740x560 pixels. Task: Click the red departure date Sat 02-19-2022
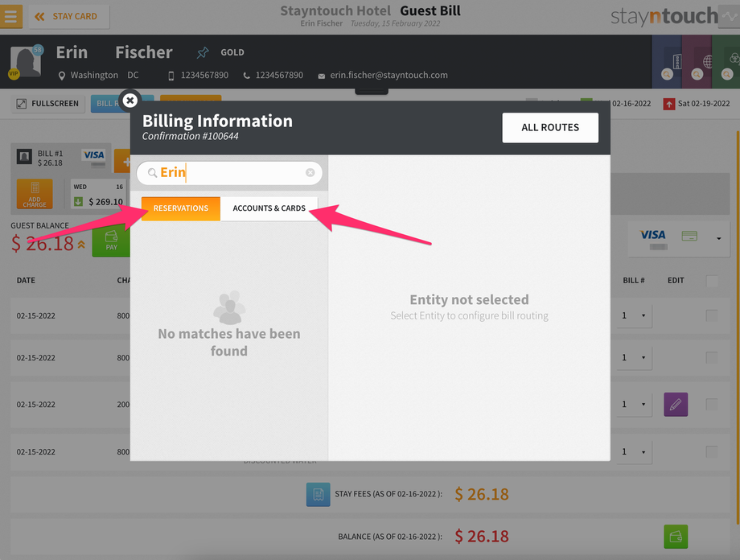click(697, 104)
